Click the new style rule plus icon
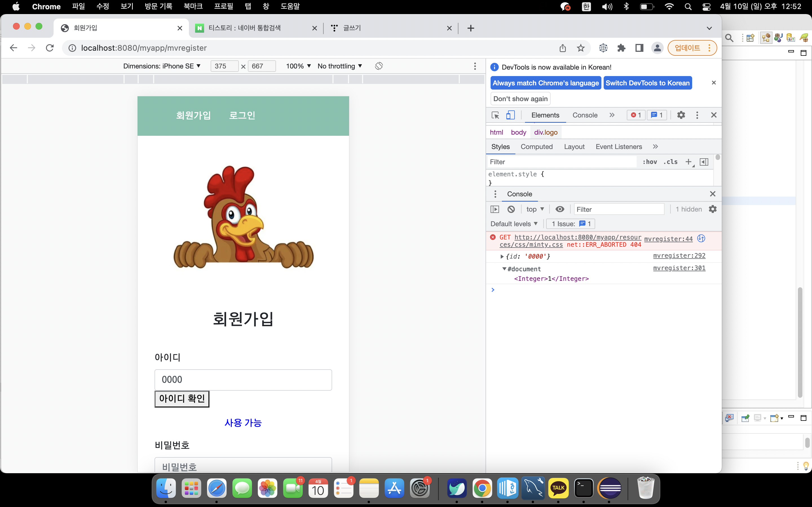This screenshot has width=812, height=507. [688, 162]
